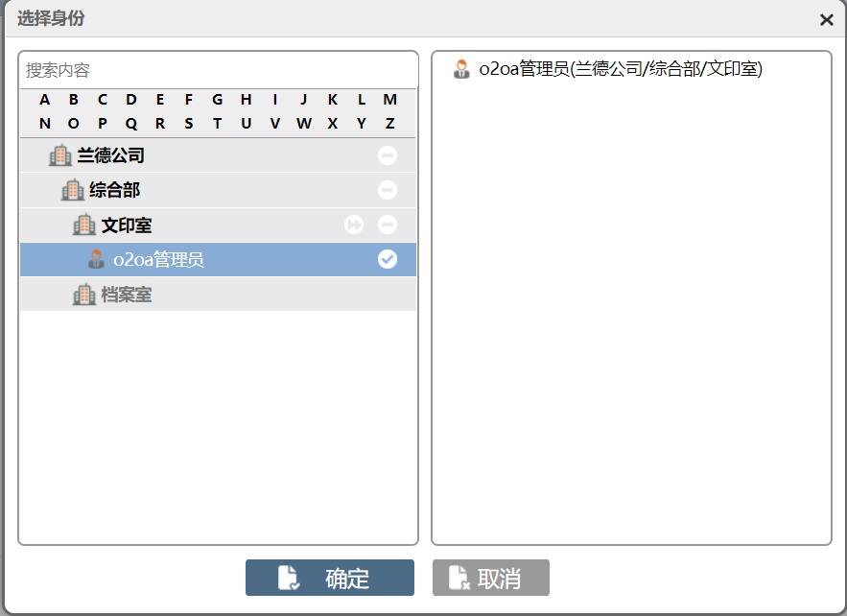Filter by letter W
847x616 pixels.
click(303, 124)
